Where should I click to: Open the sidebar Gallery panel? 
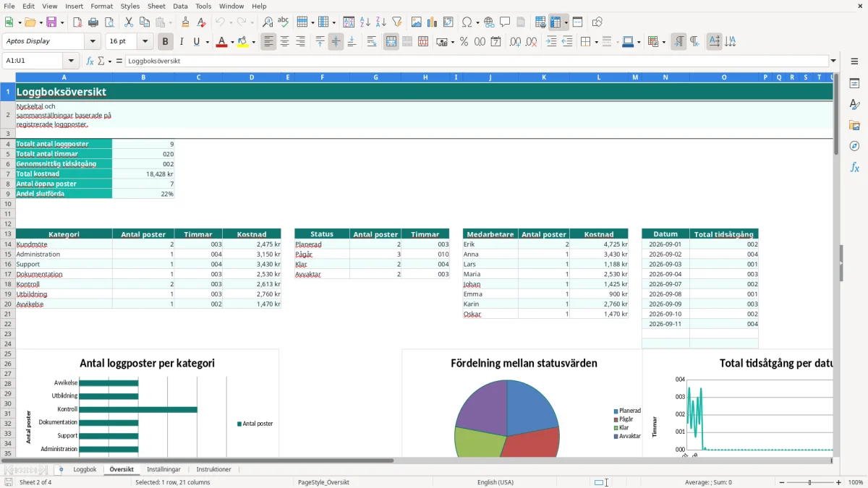pyautogui.click(x=854, y=125)
